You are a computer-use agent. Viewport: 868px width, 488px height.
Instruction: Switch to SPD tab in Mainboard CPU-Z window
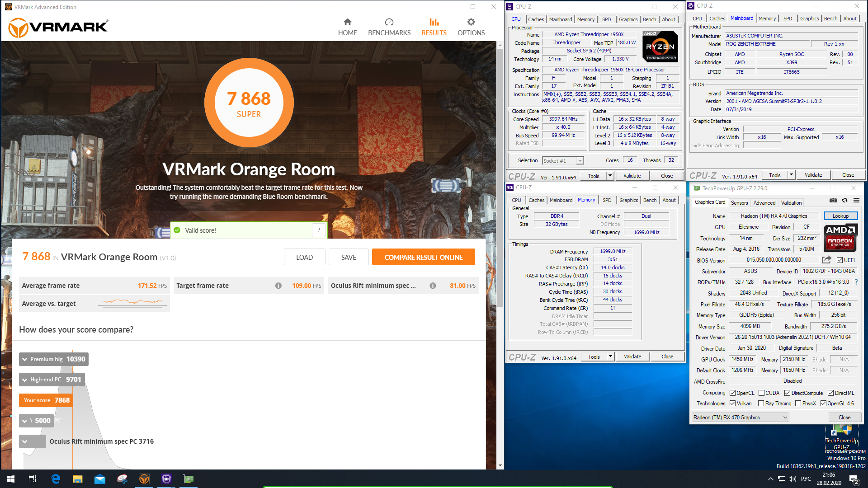[788, 19]
